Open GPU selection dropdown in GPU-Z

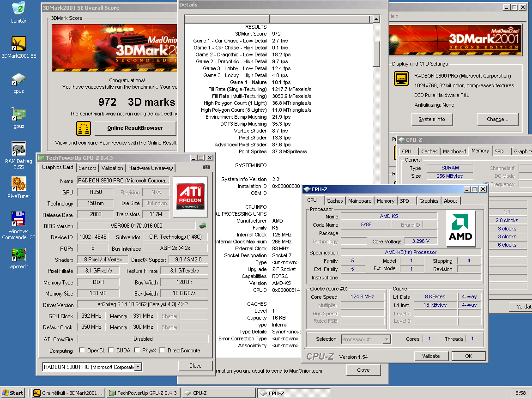pos(138,367)
